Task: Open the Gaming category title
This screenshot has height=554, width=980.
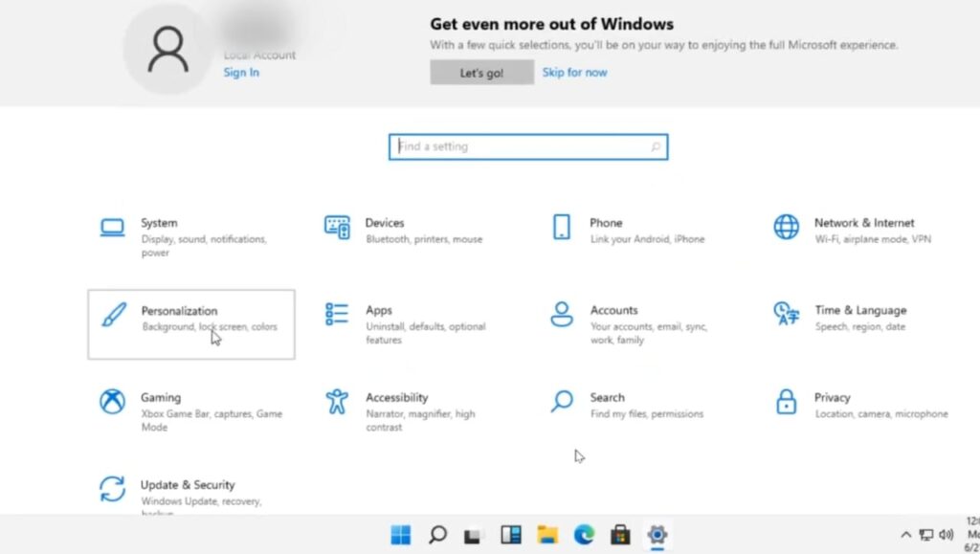Action: 161,398
